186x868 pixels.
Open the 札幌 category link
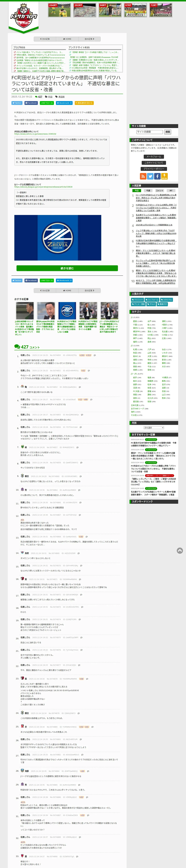(x=135, y=349)
